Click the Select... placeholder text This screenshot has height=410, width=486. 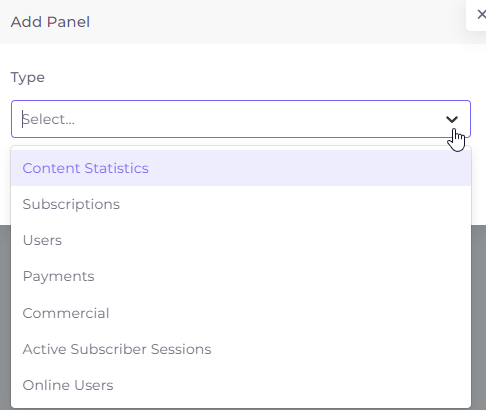pyautogui.click(x=49, y=119)
